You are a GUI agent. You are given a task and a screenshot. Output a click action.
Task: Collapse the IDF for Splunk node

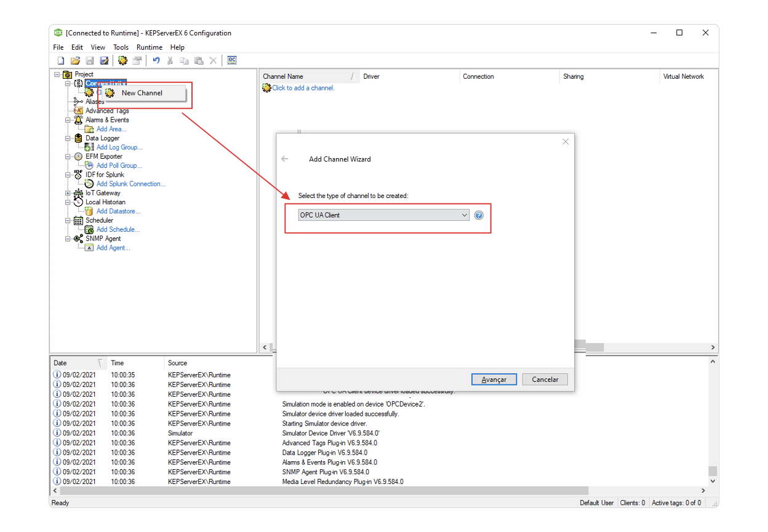68,175
